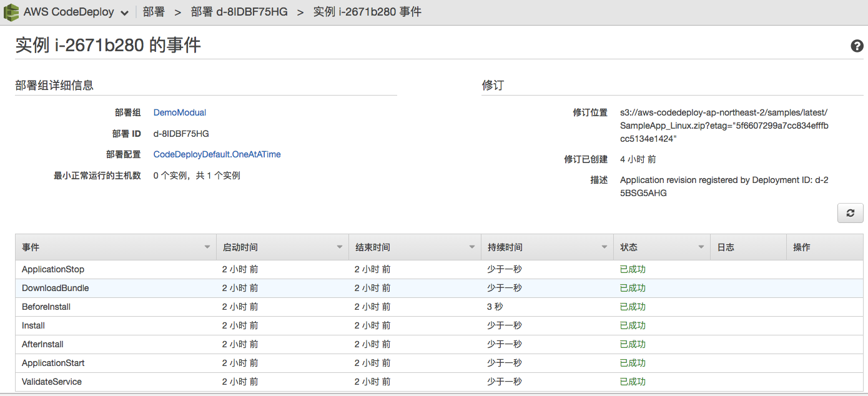Click the page title 实例 i-2671b280 的事件
This screenshot has width=868, height=396.
tap(108, 46)
